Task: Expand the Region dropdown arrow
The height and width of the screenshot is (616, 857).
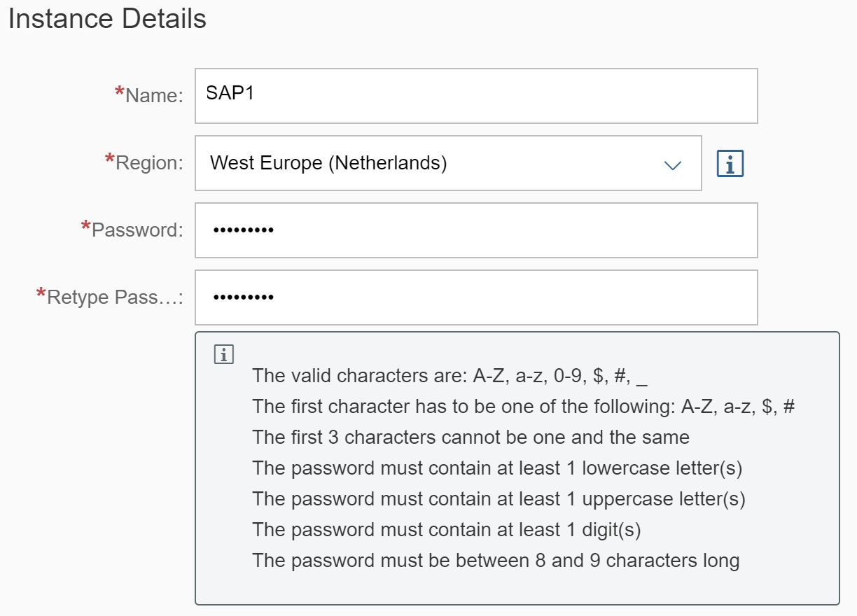Action: tap(672, 164)
